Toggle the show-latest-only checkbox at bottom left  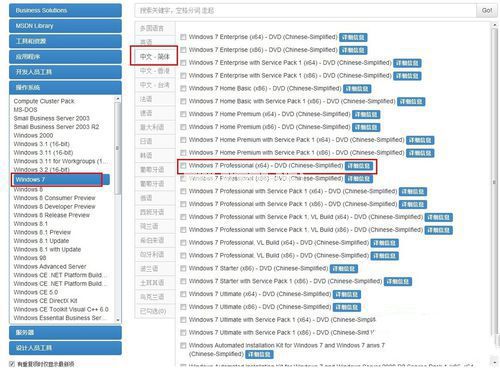[x=12, y=364]
